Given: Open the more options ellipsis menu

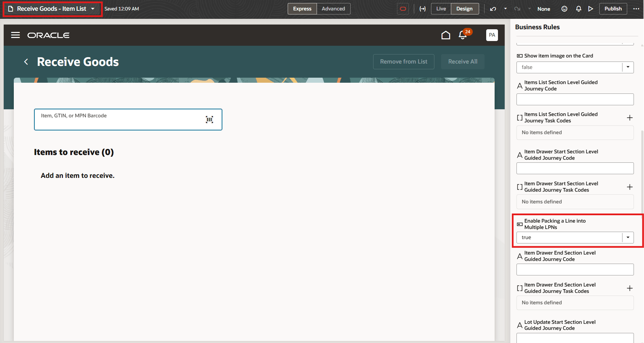Looking at the screenshot, I should coord(636,9).
